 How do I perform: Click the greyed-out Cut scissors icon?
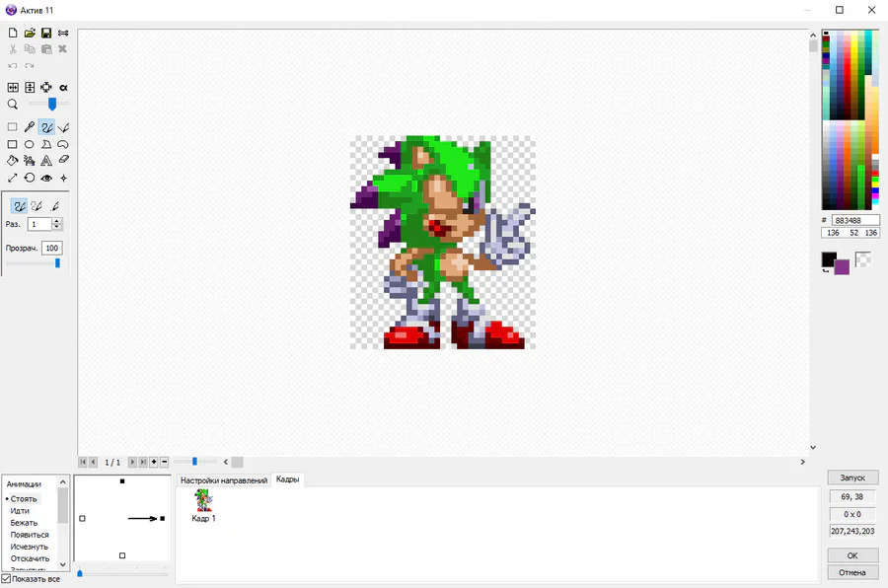point(13,49)
